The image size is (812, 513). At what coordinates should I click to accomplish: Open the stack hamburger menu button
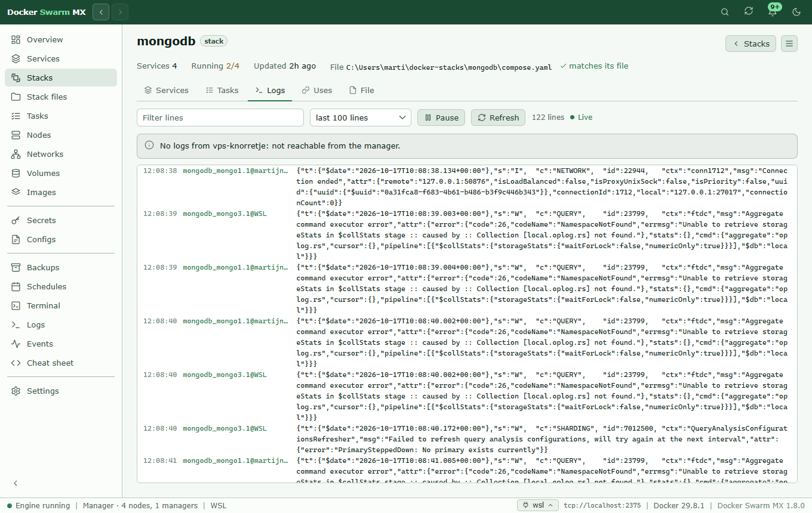[789, 44]
